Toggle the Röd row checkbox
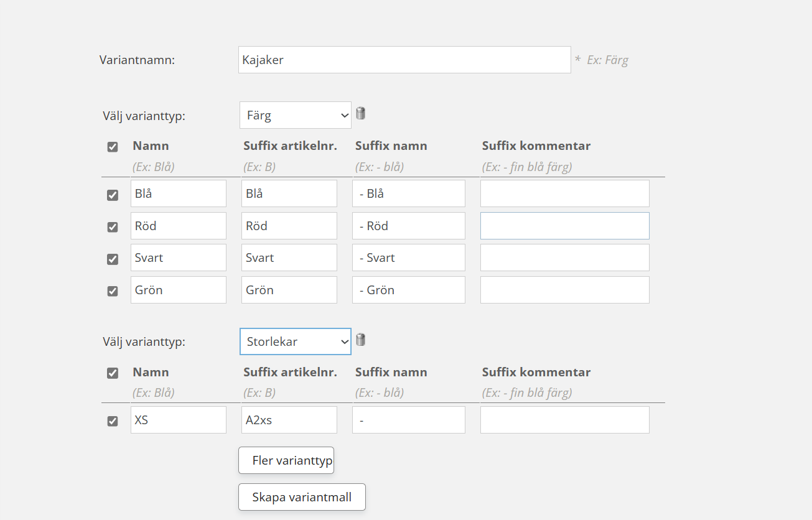The width and height of the screenshot is (812, 520). 113,227
